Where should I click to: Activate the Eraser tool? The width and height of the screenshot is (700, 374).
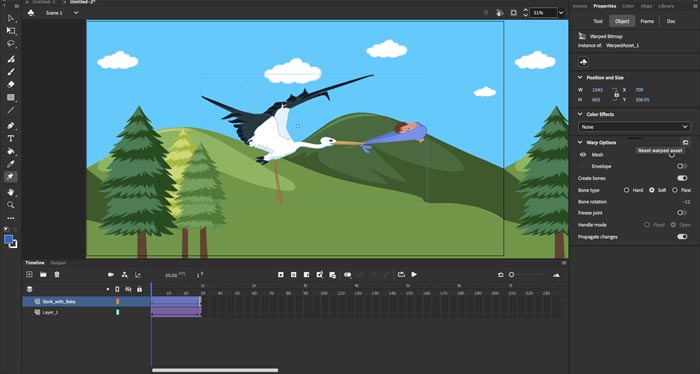click(x=11, y=84)
